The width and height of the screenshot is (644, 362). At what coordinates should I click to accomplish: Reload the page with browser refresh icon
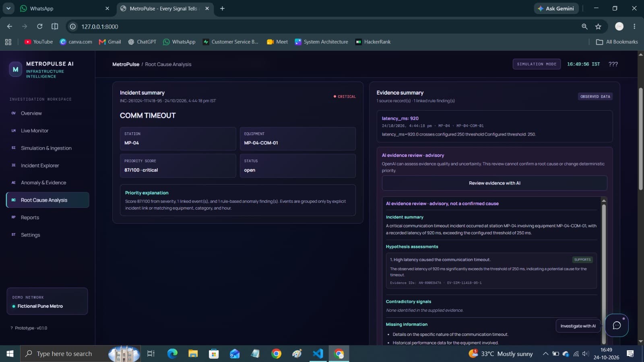tap(39, 27)
